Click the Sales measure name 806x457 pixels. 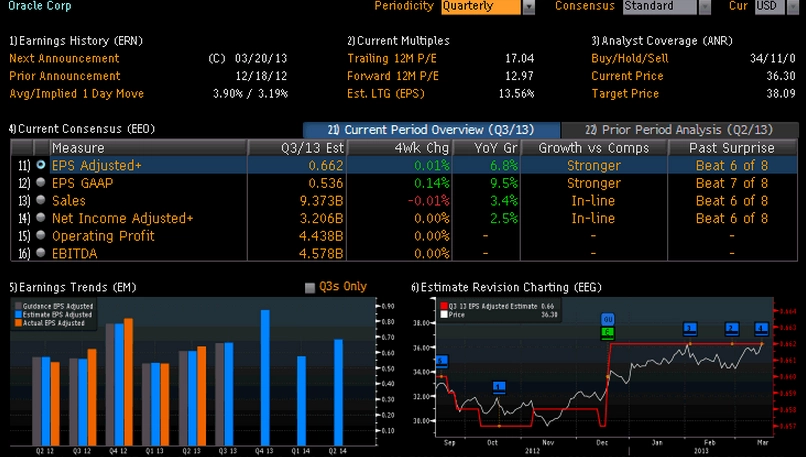pos(69,200)
